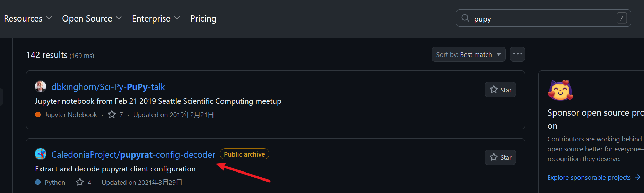This screenshot has height=193, width=644.
Task: Star the Sci-Py-PuPy-talk repository
Action: (x=500, y=90)
